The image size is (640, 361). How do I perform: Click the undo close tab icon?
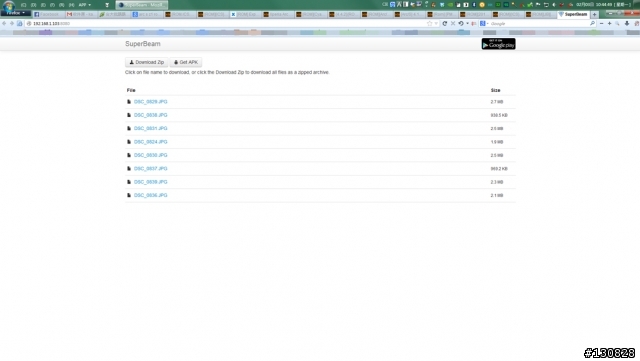[461, 24]
